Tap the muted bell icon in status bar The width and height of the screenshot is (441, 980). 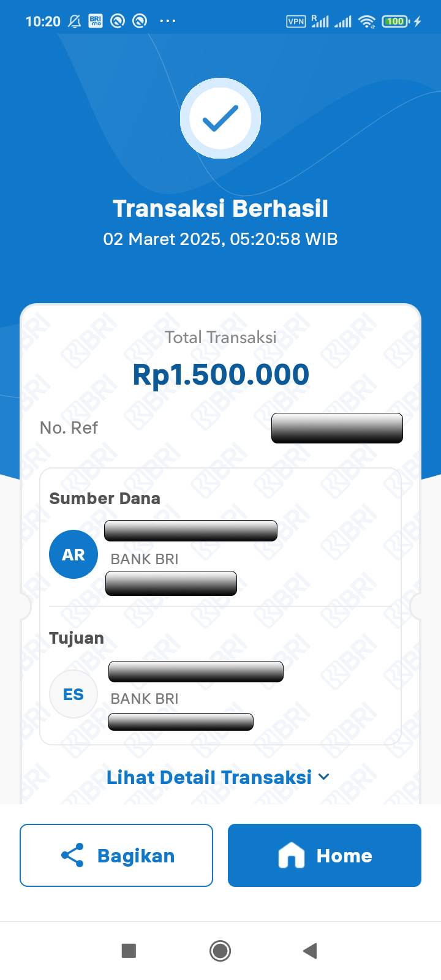pyautogui.click(x=75, y=21)
